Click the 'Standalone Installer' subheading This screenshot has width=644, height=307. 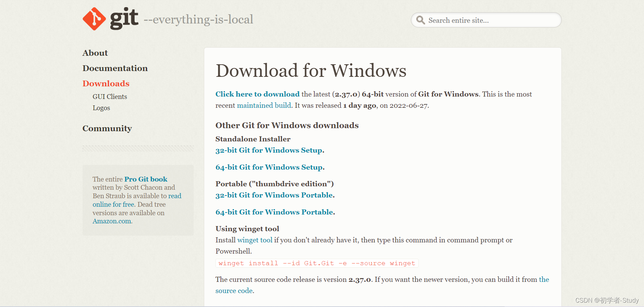click(253, 139)
